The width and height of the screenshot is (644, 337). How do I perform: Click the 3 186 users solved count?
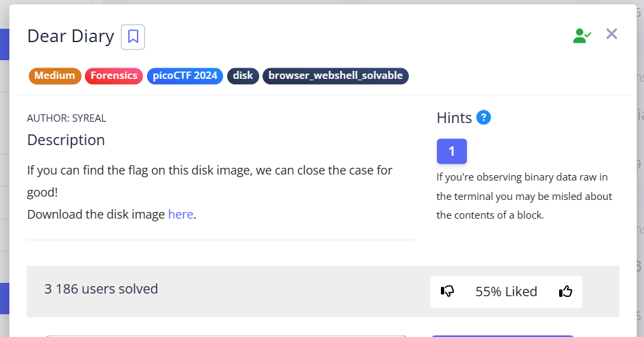pos(102,289)
